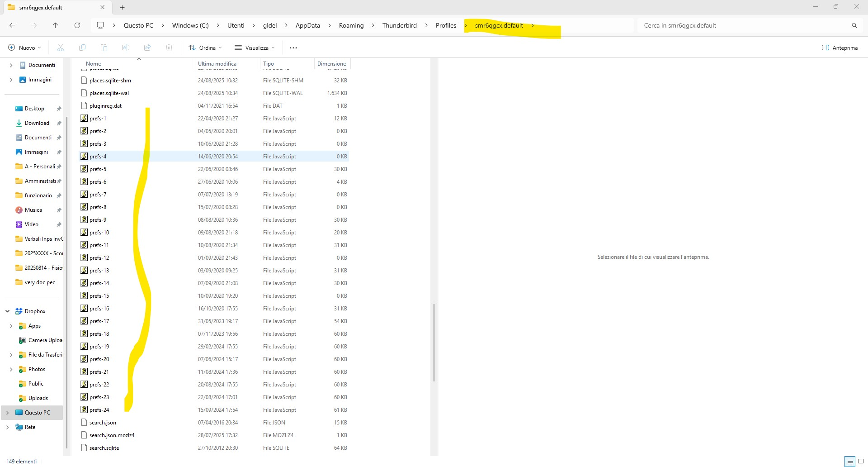868x467 pixels.
Task: Expand the Questo PC tree node
Action: click(x=8, y=413)
